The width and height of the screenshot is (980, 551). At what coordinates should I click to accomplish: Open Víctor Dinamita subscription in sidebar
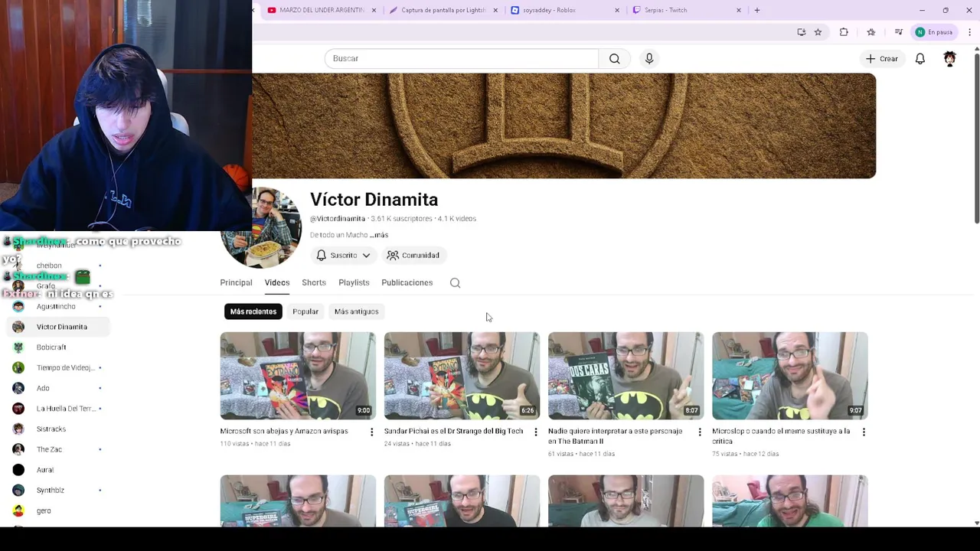click(58, 327)
